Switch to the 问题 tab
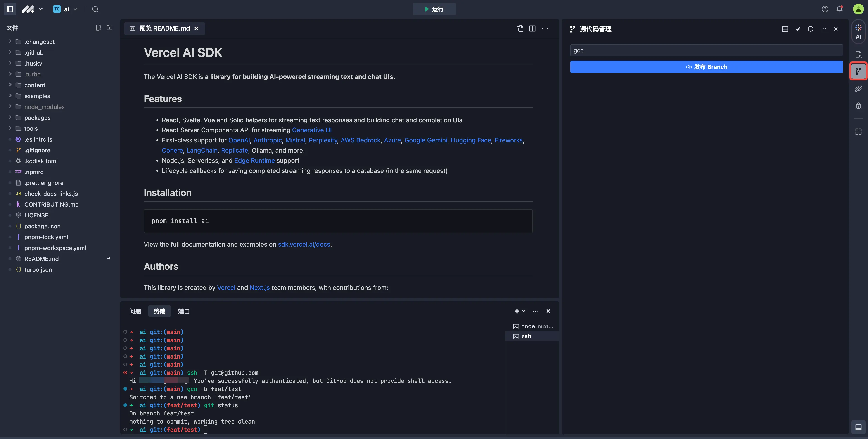This screenshot has height=439, width=868. tap(135, 311)
